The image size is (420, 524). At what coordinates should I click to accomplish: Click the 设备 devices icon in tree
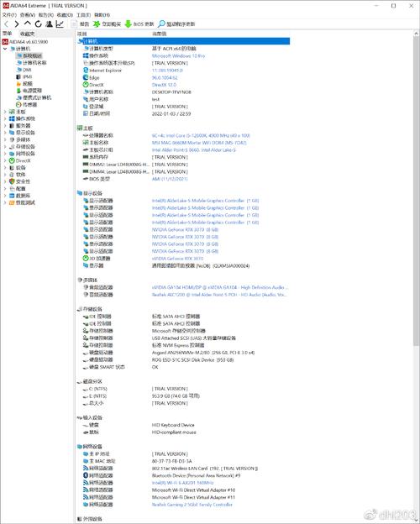pos(12,168)
